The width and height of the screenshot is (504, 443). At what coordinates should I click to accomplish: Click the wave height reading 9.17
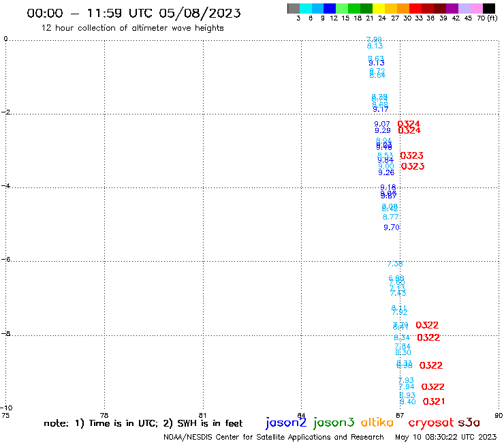[x=381, y=110]
